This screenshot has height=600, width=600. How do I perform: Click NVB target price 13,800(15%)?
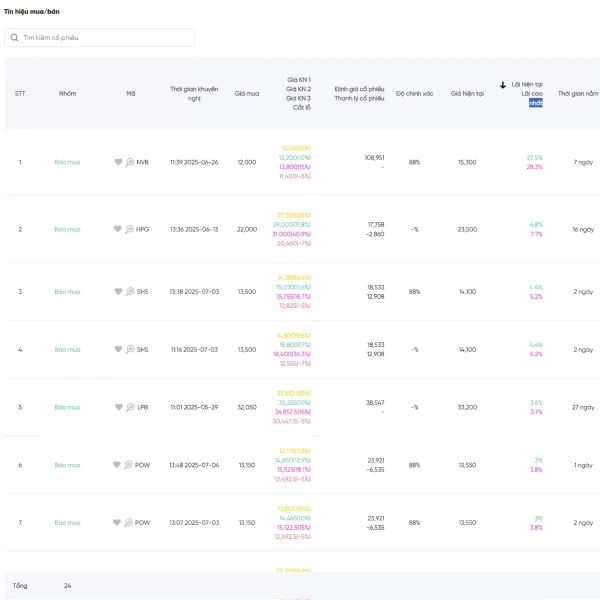(295, 167)
